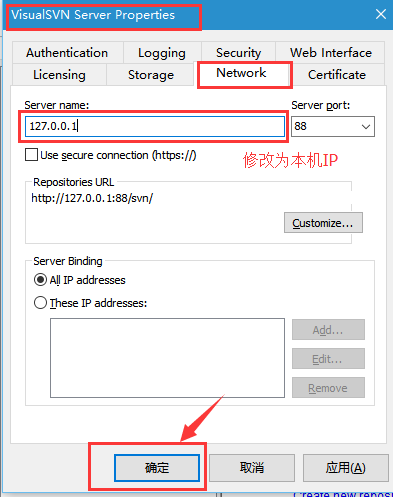393x497 pixels.
Task: Open the Authentication tab
Action: pos(68,53)
